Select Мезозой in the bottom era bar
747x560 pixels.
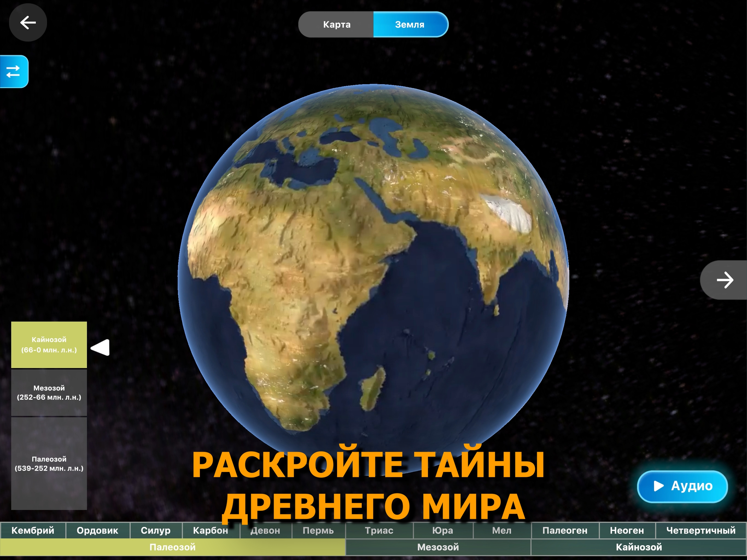[x=438, y=547]
